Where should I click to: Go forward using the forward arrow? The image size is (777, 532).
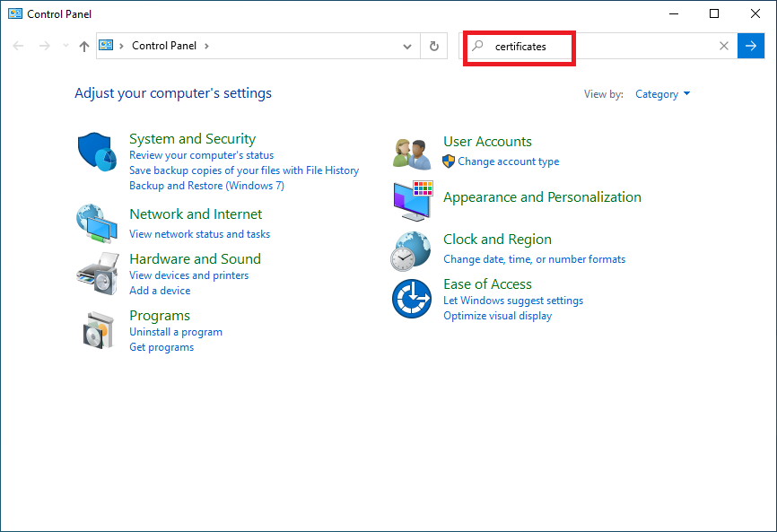[45, 46]
